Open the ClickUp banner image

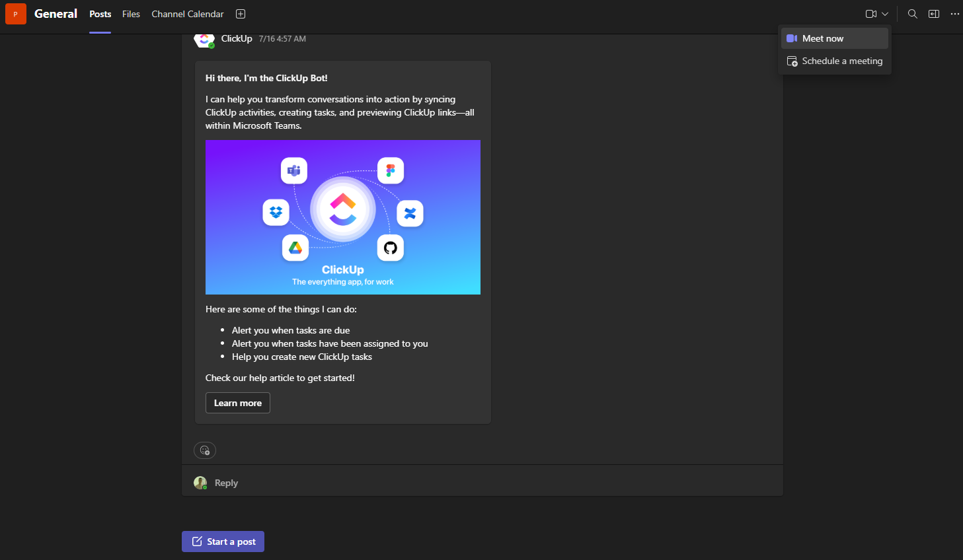pos(343,217)
